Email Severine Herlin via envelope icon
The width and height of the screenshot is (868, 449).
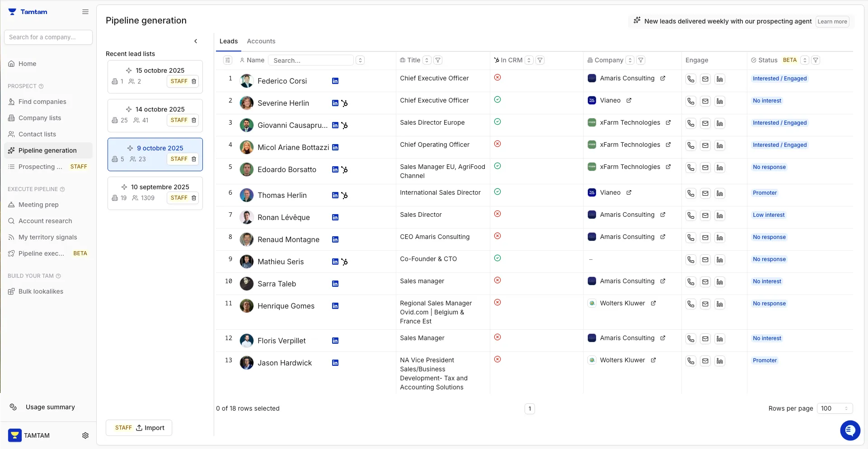(705, 101)
